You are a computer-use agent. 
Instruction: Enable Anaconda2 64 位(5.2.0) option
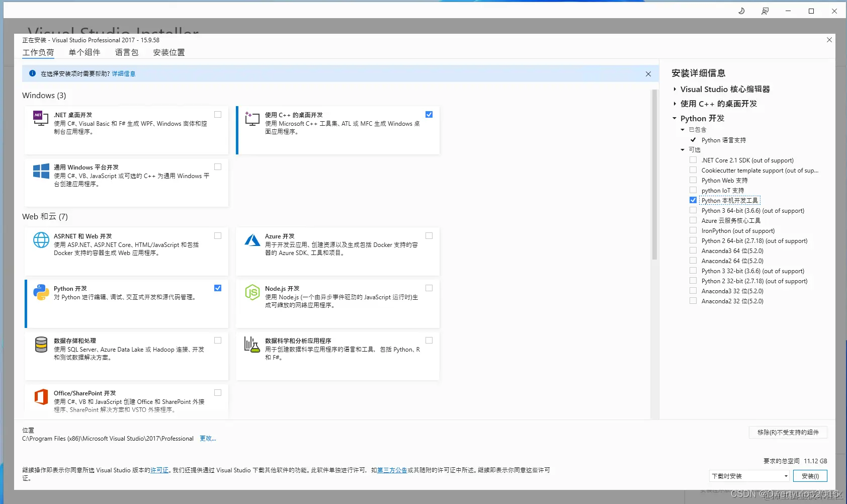(x=693, y=261)
